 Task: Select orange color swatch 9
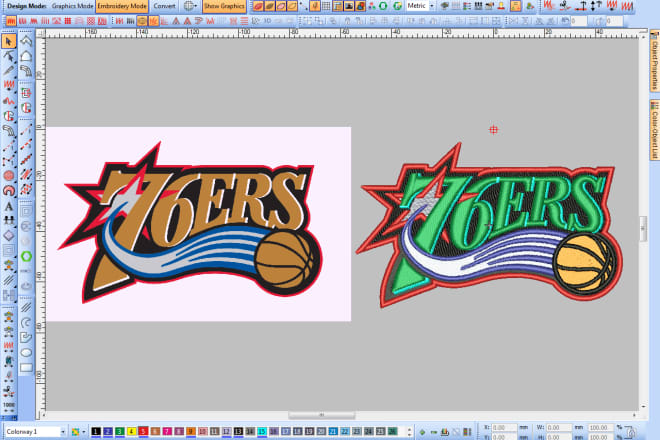click(191, 432)
